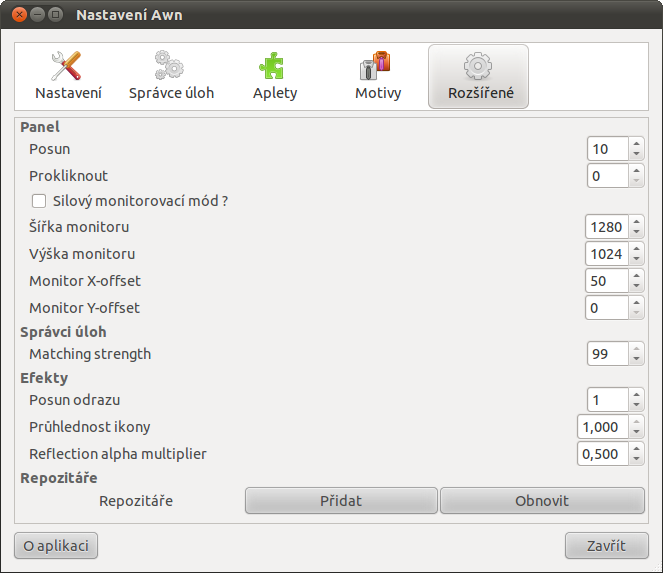The width and height of the screenshot is (663, 573).
Task: Decrease Matching strength value
Action: pyautogui.click(x=636, y=359)
